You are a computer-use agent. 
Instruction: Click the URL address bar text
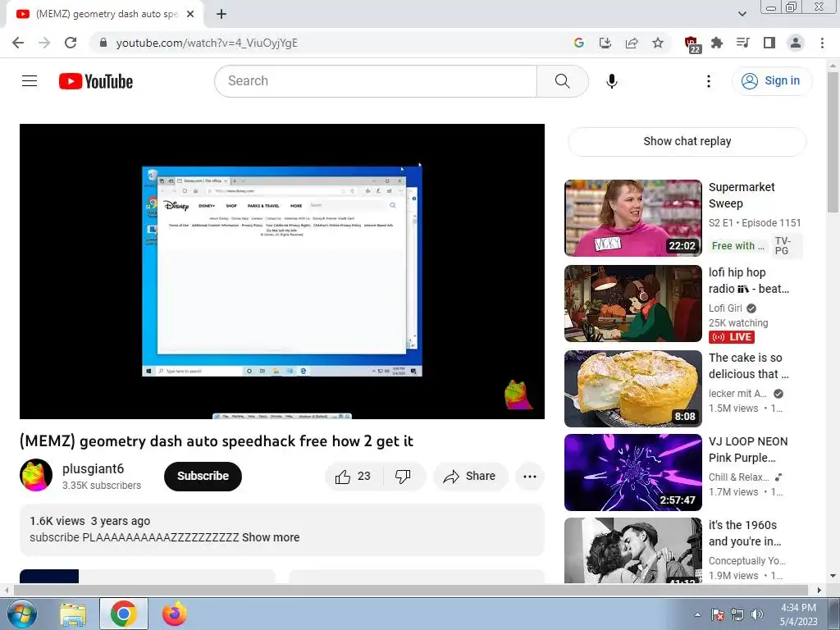pyautogui.click(x=207, y=43)
